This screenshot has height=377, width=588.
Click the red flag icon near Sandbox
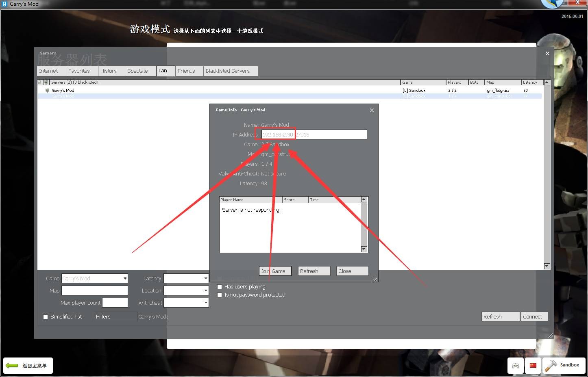coord(533,365)
